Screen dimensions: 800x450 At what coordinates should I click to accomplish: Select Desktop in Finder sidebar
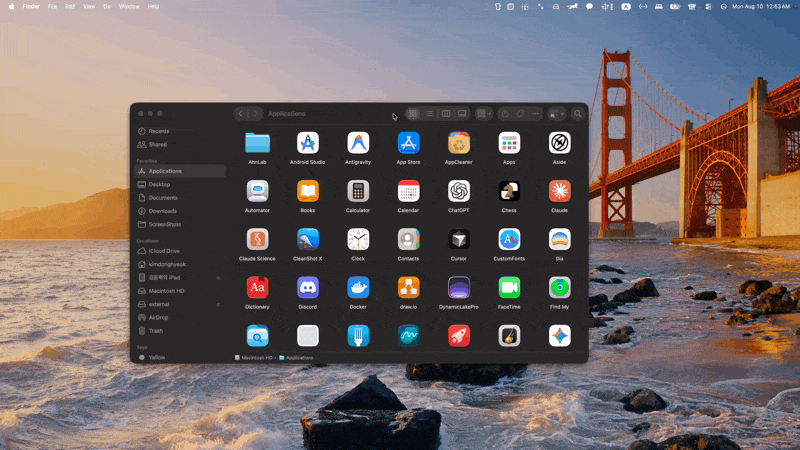(x=180, y=184)
